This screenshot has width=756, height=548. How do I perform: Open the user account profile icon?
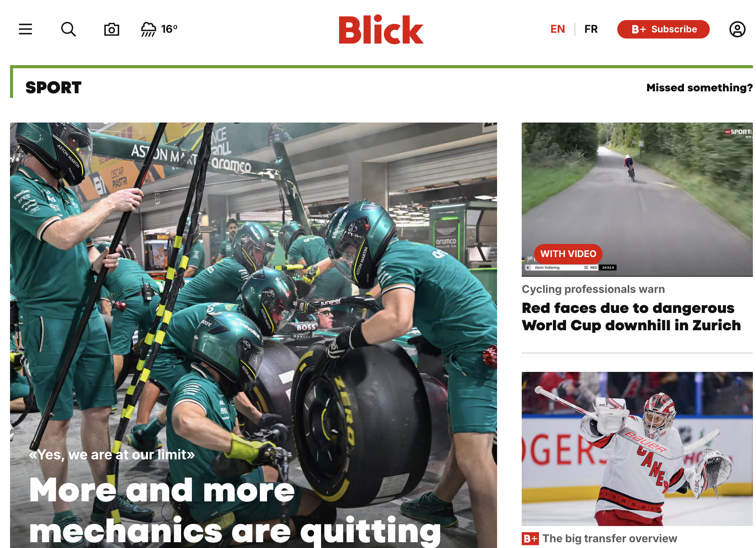point(737,29)
